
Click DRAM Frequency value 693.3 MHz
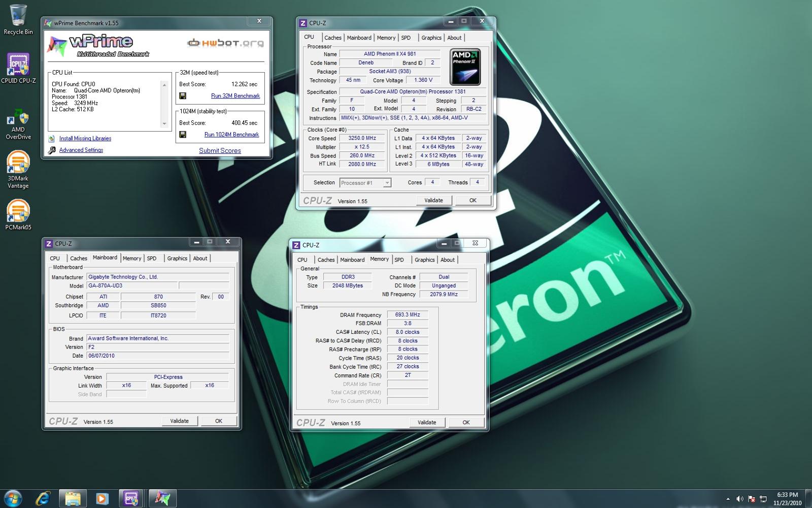click(408, 315)
